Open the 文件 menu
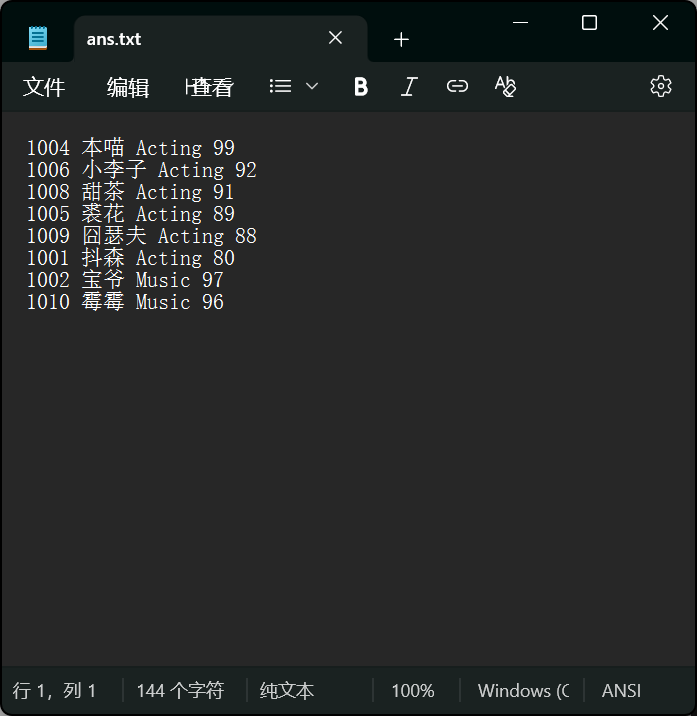 (44, 87)
